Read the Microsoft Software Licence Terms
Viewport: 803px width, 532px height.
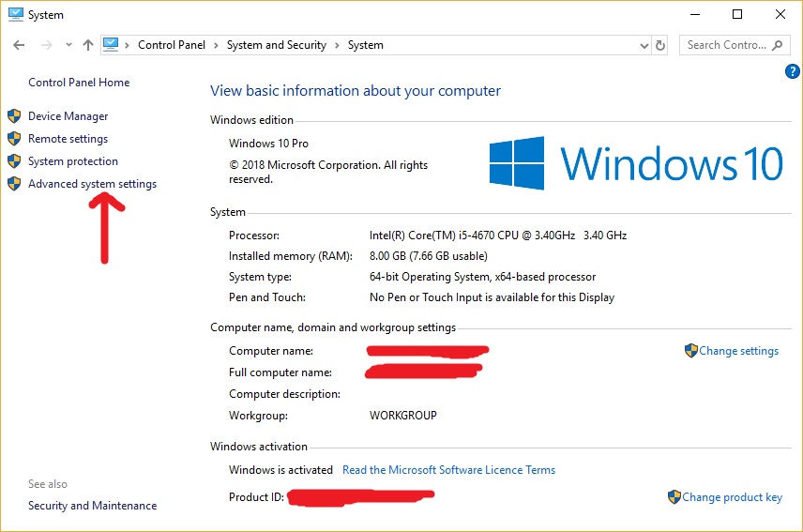(448, 470)
